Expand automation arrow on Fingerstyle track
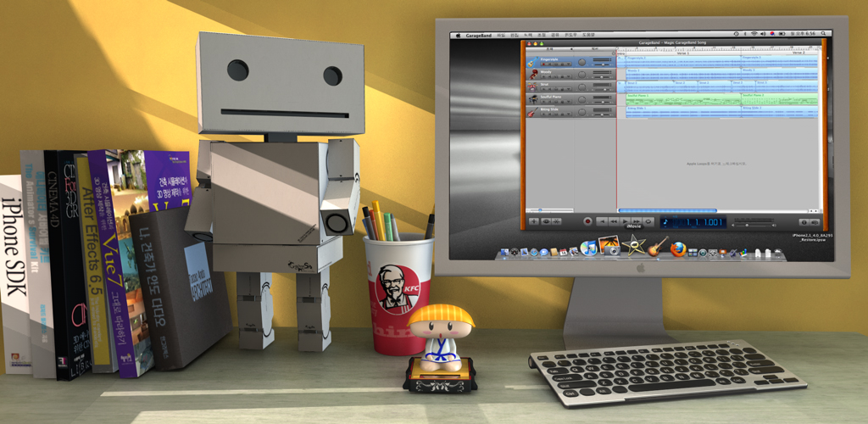868x424 pixels. tap(569, 64)
